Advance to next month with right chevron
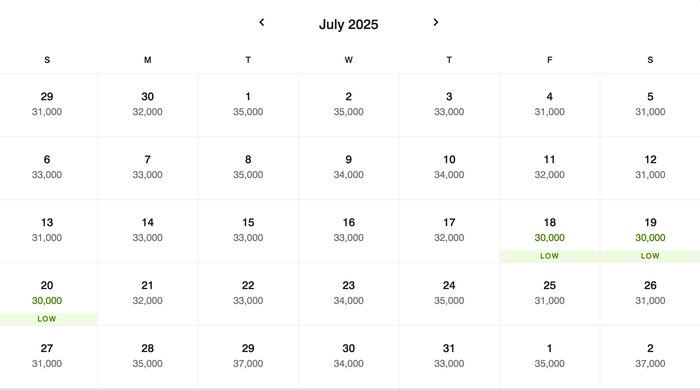Screen dimensions: 700x390 point(436,22)
